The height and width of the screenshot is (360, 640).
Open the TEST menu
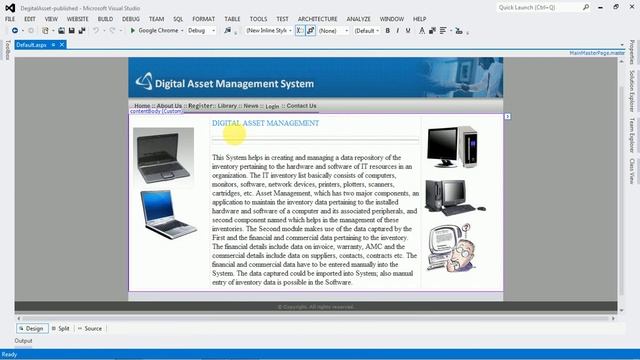click(282, 19)
